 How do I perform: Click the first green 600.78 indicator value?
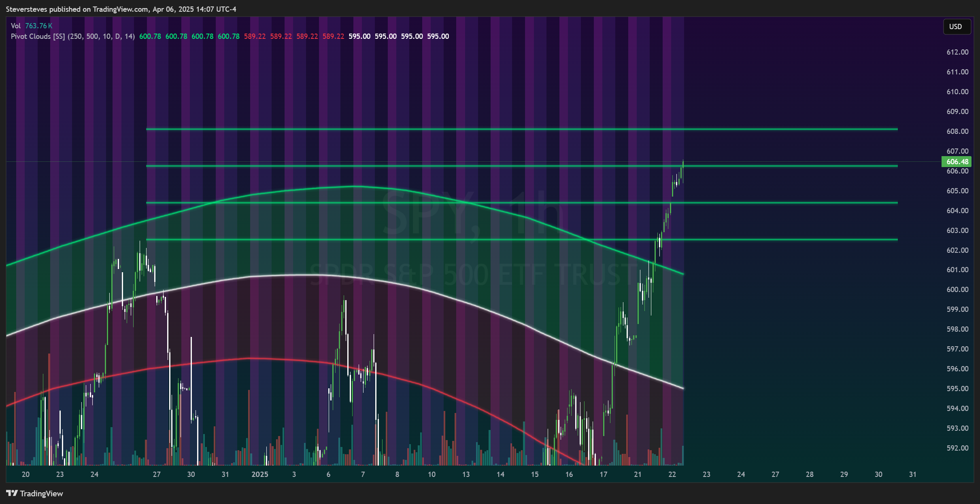[x=150, y=36]
